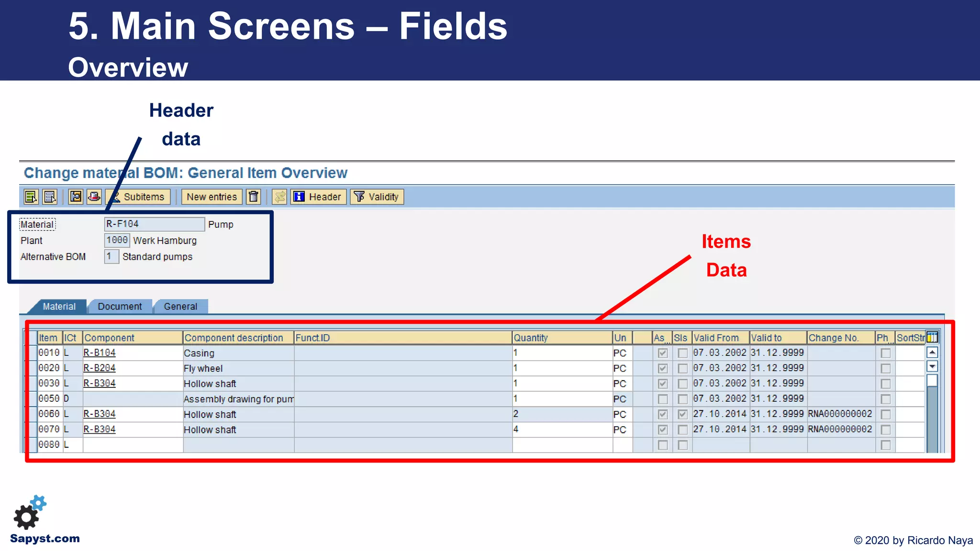Open the Subitems button
Image resolution: width=980 pixels, height=551 pixels.
click(x=138, y=197)
